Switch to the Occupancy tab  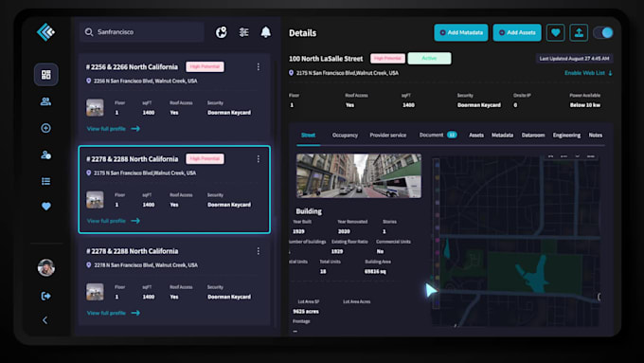pos(345,136)
